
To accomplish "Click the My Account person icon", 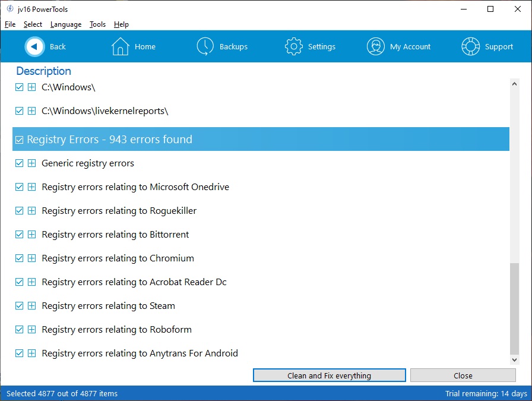I will 376,46.
